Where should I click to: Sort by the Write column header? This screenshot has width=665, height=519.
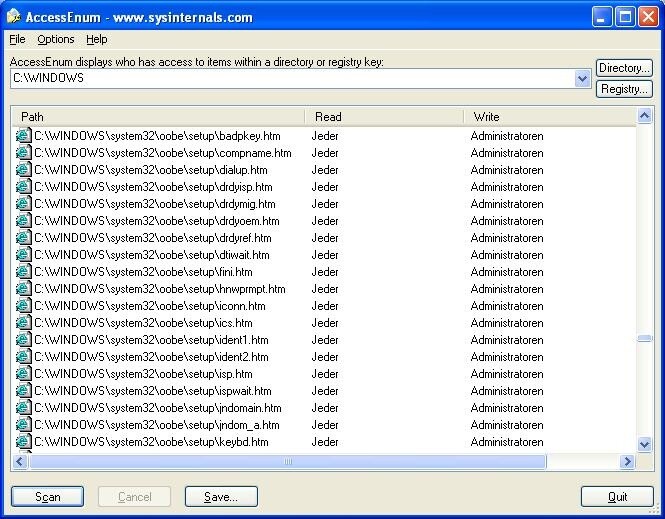point(550,117)
